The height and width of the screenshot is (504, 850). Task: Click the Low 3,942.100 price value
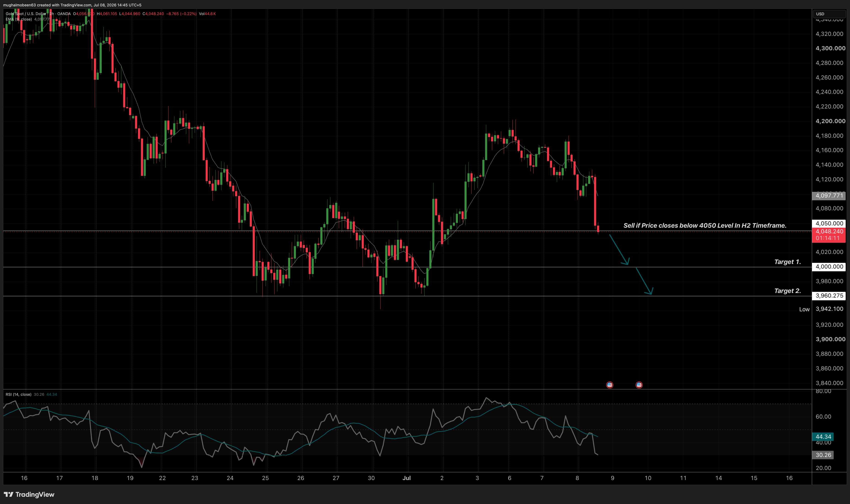[x=829, y=309]
